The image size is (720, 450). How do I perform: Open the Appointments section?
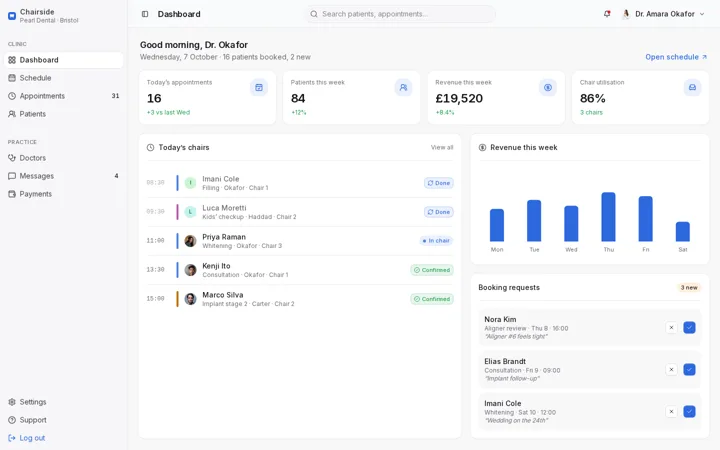click(x=63, y=96)
